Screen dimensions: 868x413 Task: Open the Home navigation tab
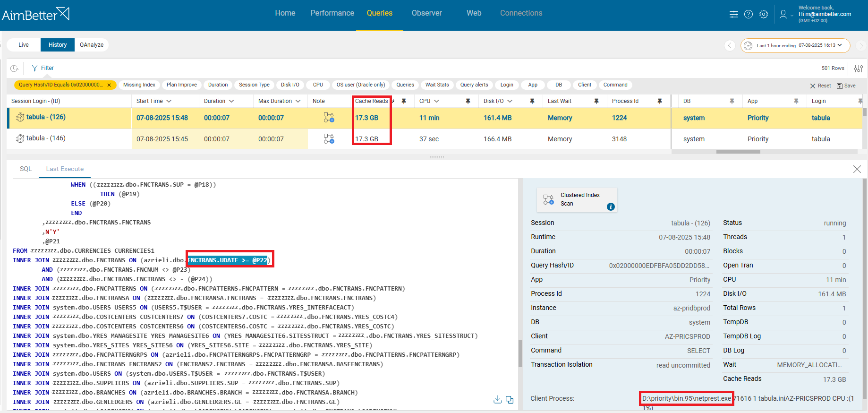pos(285,13)
